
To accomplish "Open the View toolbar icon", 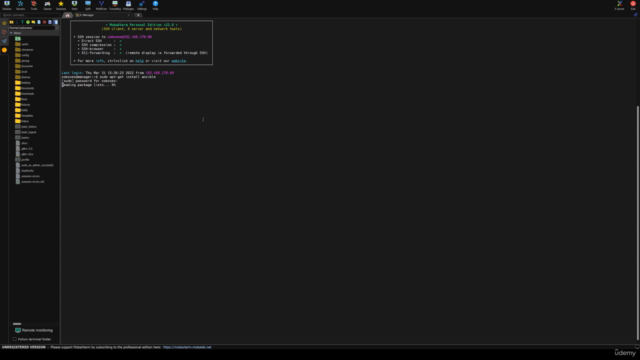I will [x=74, y=5].
